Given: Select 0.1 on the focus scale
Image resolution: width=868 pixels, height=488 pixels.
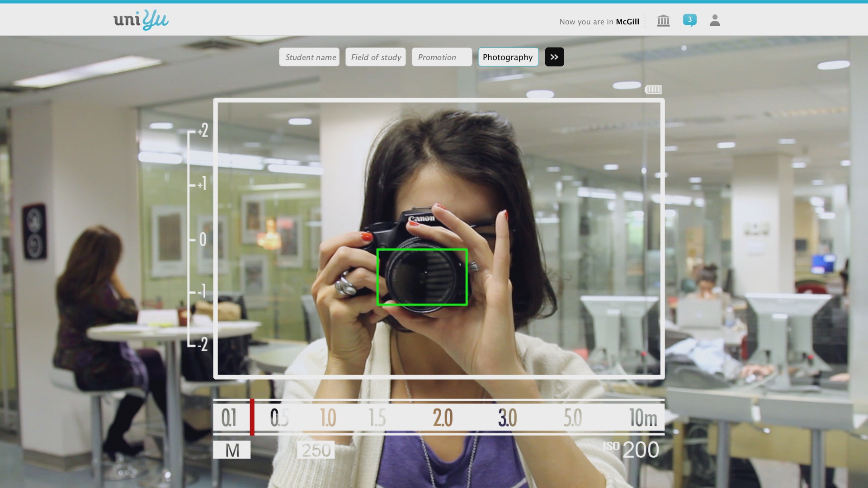Looking at the screenshot, I should pyautogui.click(x=229, y=418).
